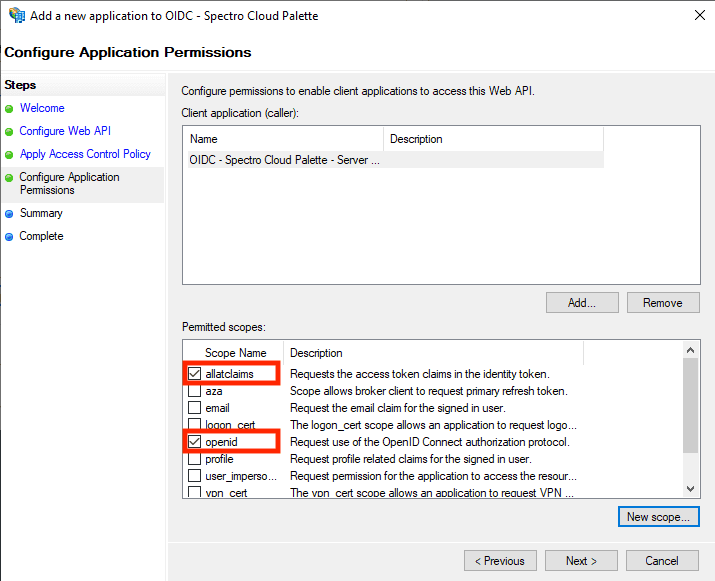The width and height of the screenshot is (715, 581).
Task: Go back with Previous button
Action: pyautogui.click(x=500, y=560)
